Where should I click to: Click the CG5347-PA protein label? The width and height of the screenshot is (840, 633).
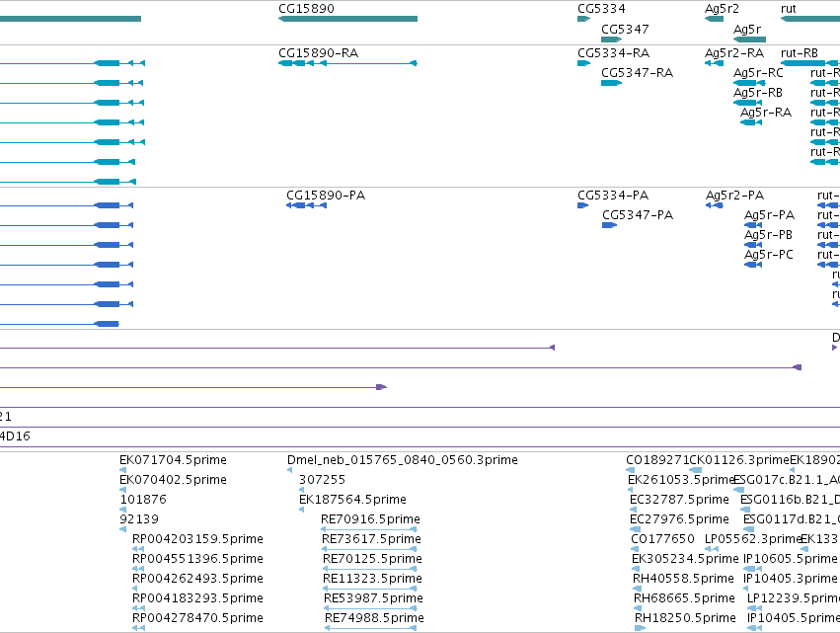click(x=638, y=215)
